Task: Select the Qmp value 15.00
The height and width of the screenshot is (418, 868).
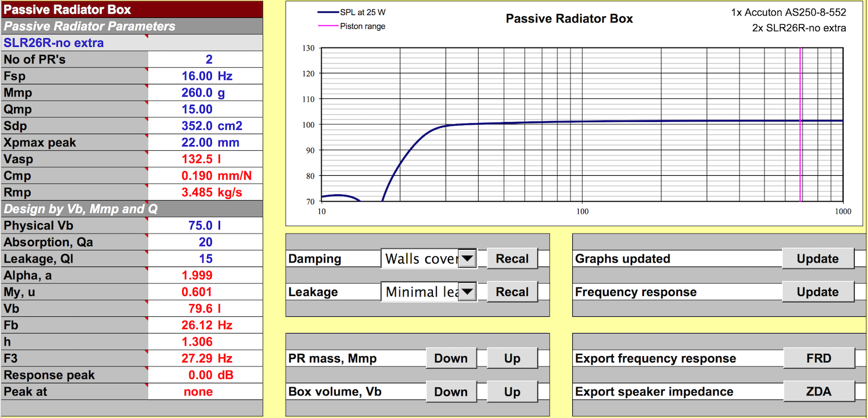Action: (205, 110)
